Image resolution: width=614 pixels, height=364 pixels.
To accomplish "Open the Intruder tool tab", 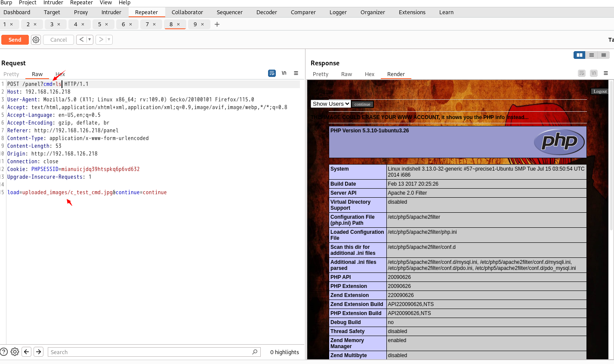I will (x=111, y=12).
